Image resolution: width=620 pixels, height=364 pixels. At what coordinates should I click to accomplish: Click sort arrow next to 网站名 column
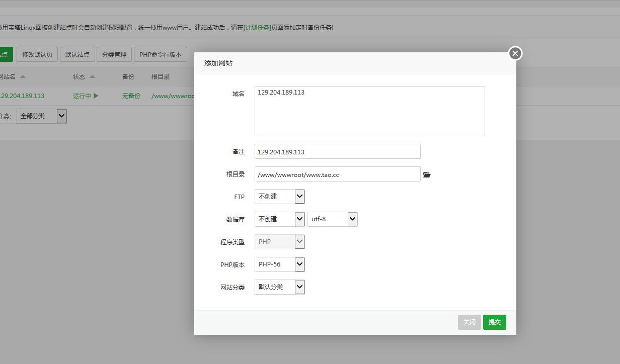pyautogui.click(x=23, y=77)
